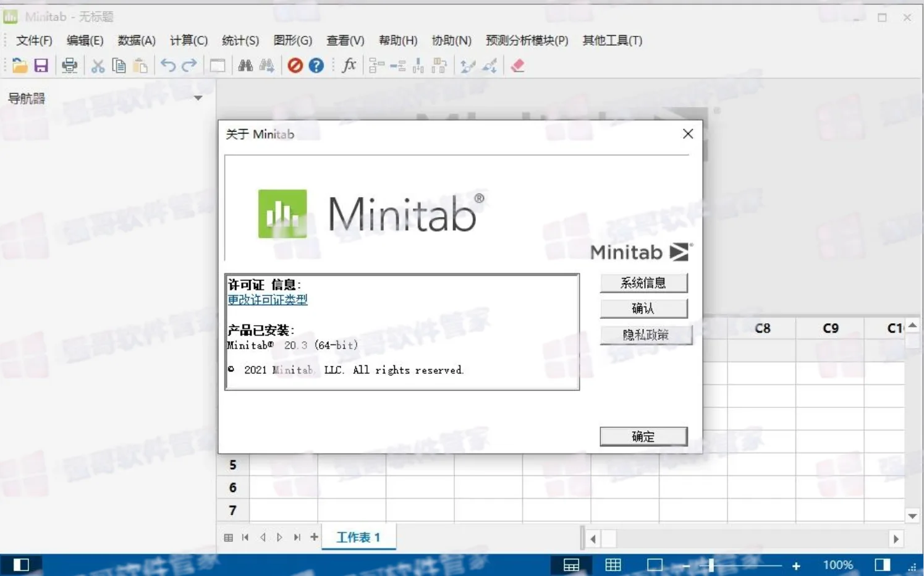Image resolution: width=924 pixels, height=576 pixels.
Task: Open Find with the binoculars icon
Action: (x=245, y=66)
